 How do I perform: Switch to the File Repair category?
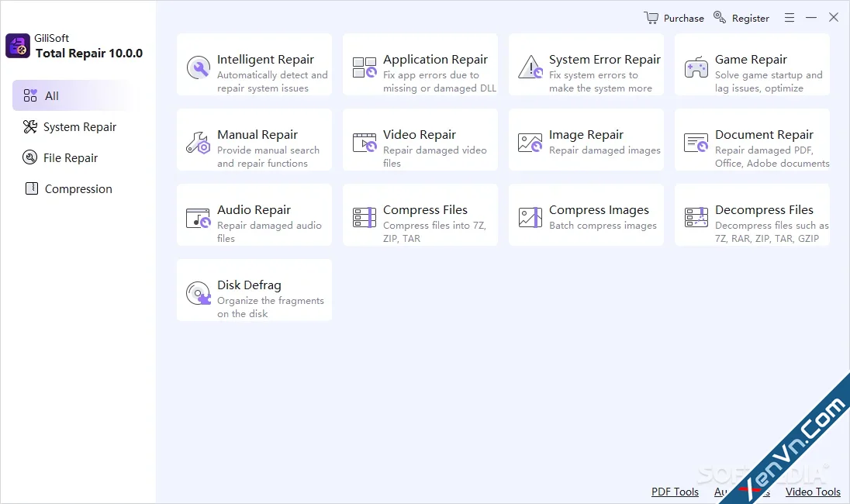point(71,157)
